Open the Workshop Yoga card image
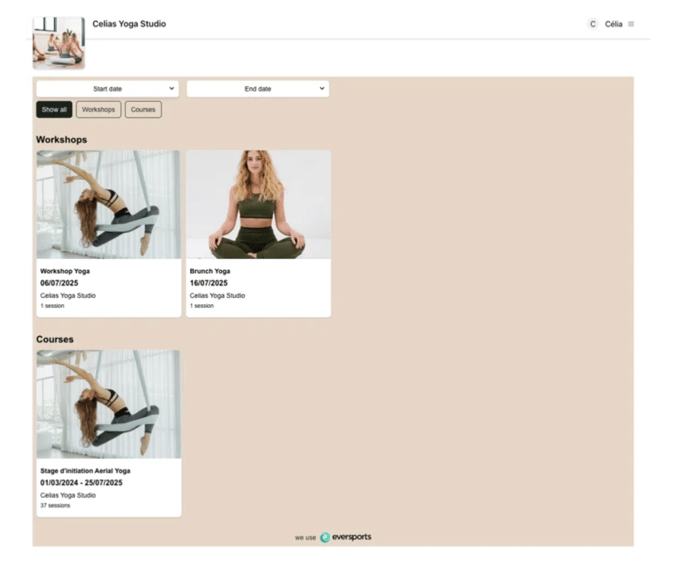 pos(109,204)
